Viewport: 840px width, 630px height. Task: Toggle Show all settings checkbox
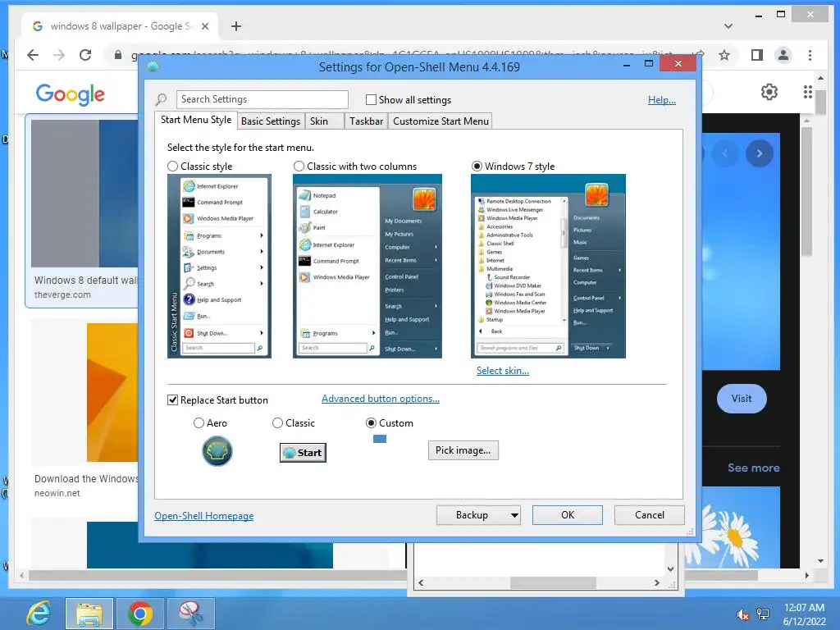pyautogui.click(x=371, y=99)
